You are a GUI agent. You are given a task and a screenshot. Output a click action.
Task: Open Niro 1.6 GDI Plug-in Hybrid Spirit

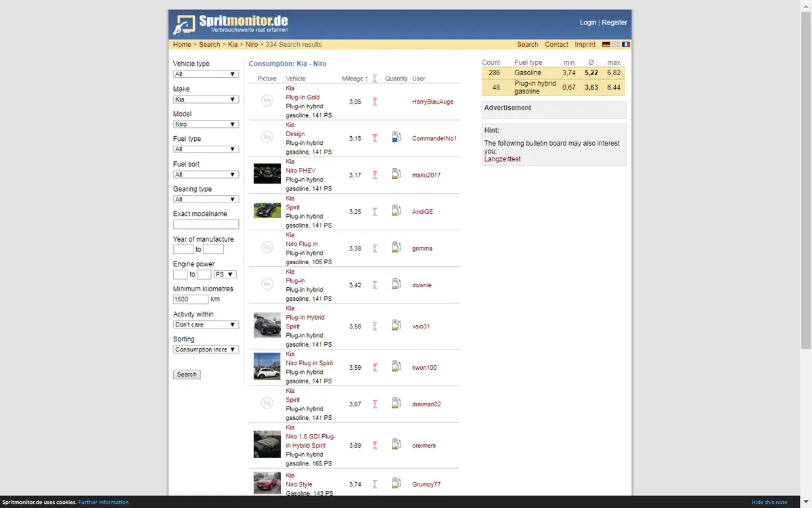click(311, 441)
